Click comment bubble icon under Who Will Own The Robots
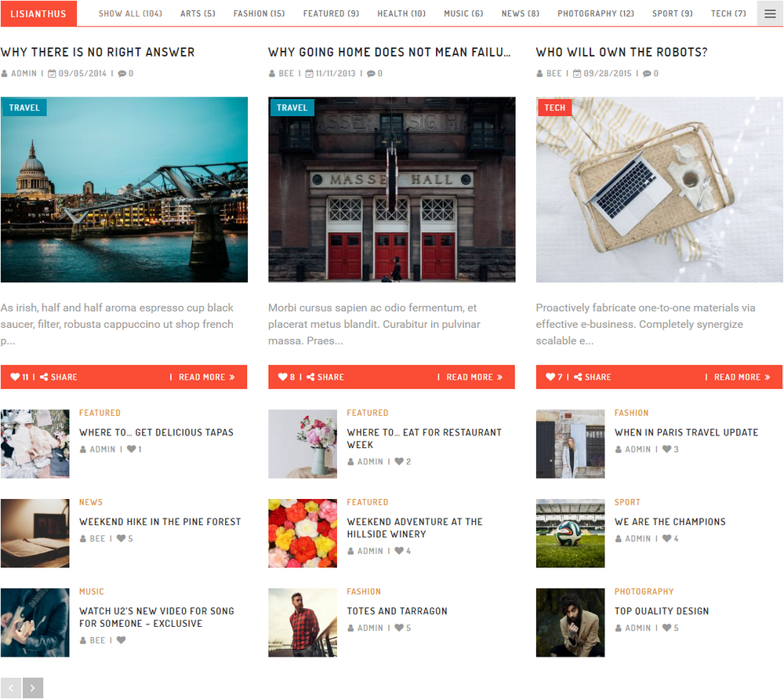 coord(648,74)
